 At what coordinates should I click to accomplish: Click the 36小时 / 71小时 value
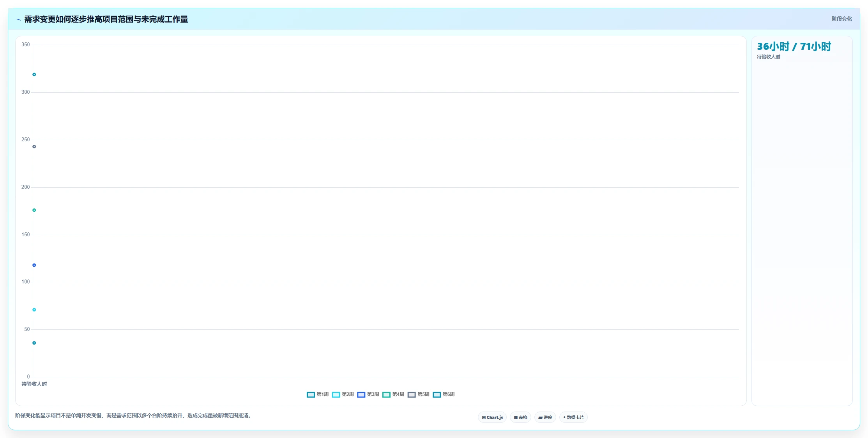pyautogui.click(x=794, y=46)
